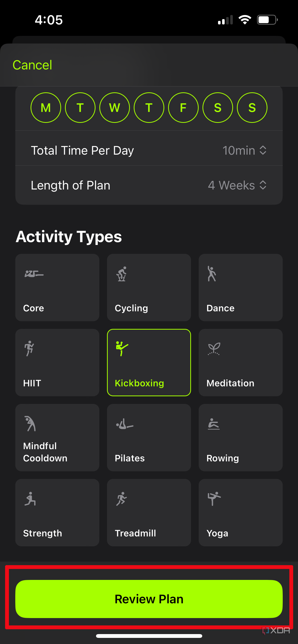Tap Review Plan to continue
The width and height of the screenshot is (298, 644).
(x=149, y=599)
